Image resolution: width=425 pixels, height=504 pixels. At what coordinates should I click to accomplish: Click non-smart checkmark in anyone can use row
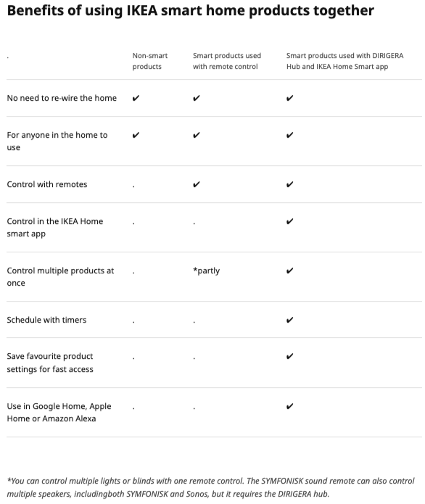pos(136,135)
